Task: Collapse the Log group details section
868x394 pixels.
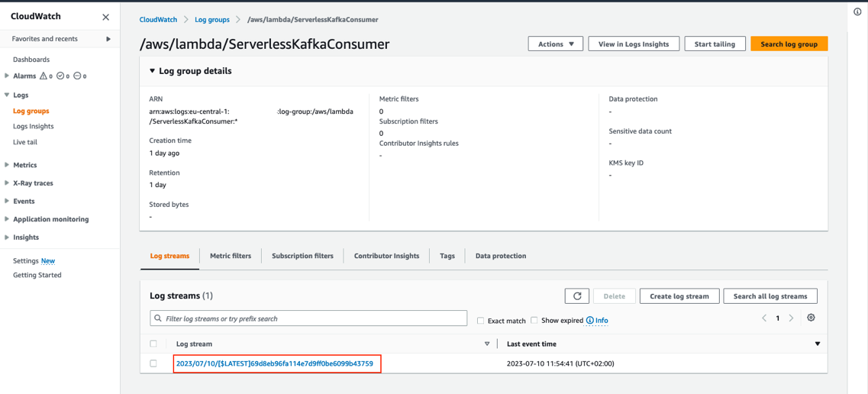Action: (x=153, y=71)
